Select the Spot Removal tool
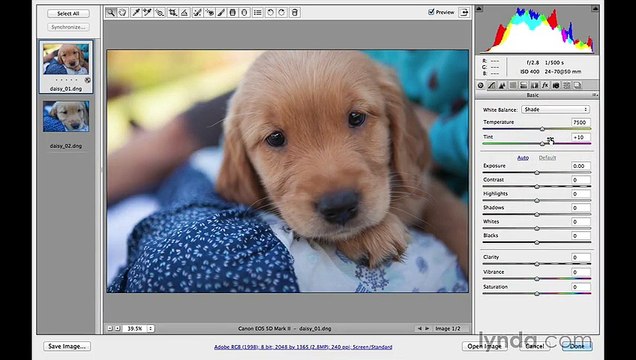The height and width of the screenshot is (360, 636). (197, 13)
